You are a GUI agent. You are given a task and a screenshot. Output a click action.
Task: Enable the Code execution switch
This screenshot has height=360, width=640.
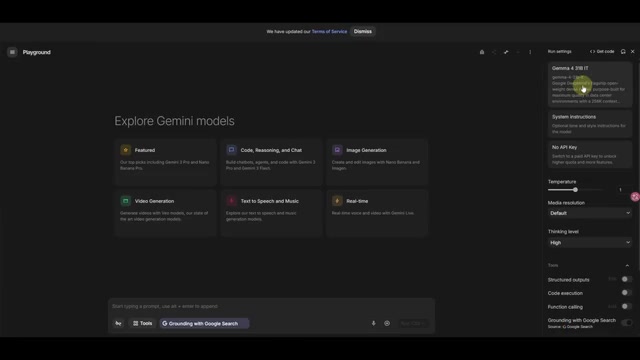pyautogui.click(x=626, y=293)
